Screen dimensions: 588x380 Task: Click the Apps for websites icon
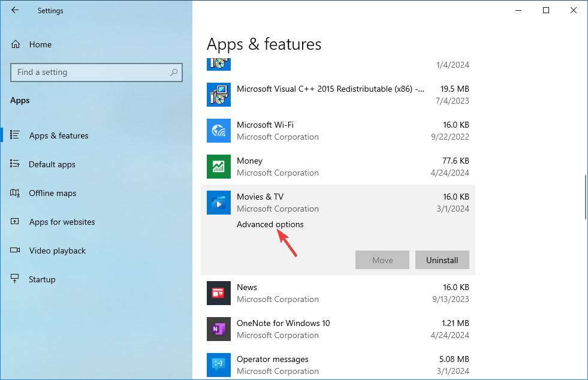coord(14,222)
